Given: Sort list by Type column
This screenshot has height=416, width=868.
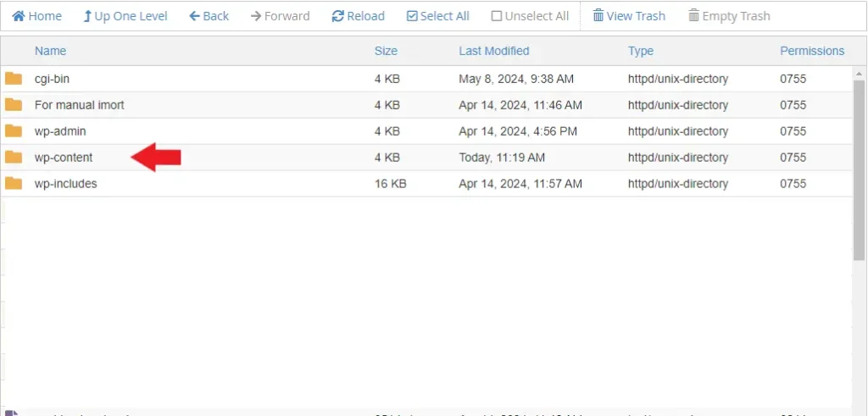Looking at the screenshot, I should (640, 51).
